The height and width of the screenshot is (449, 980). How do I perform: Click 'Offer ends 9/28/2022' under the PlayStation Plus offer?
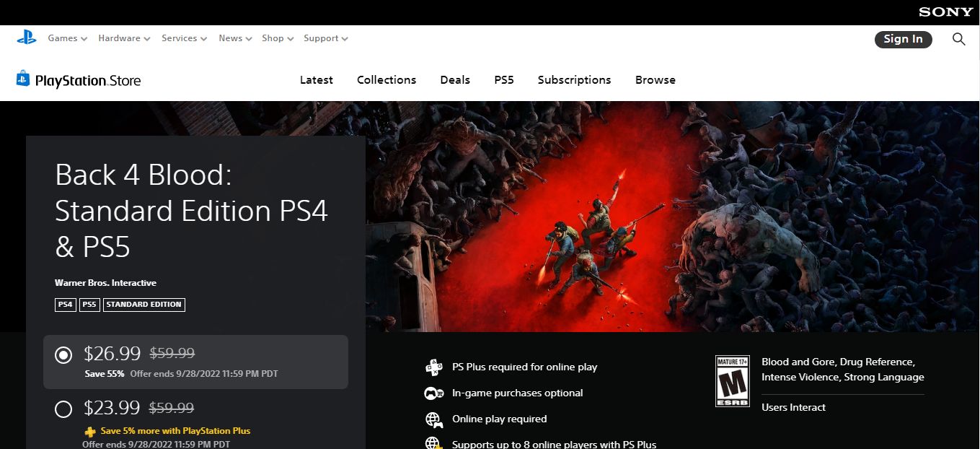[x=156, y=444]
